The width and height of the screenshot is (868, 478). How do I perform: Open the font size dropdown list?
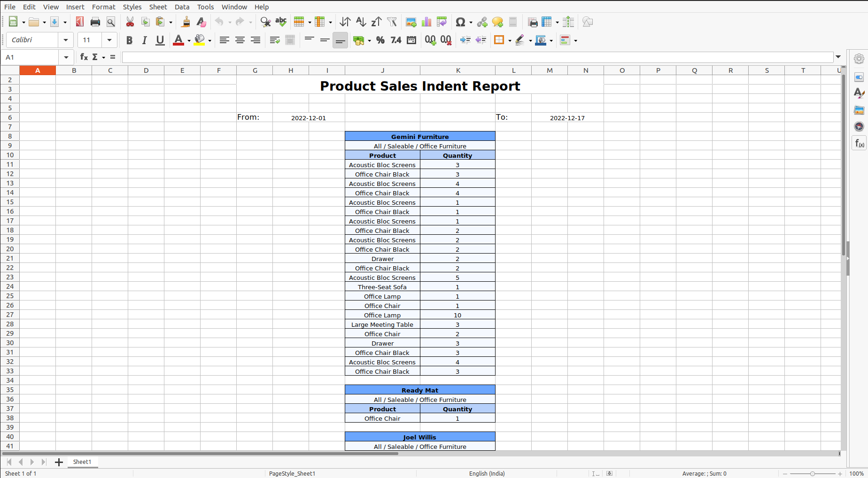pos(109,40)
